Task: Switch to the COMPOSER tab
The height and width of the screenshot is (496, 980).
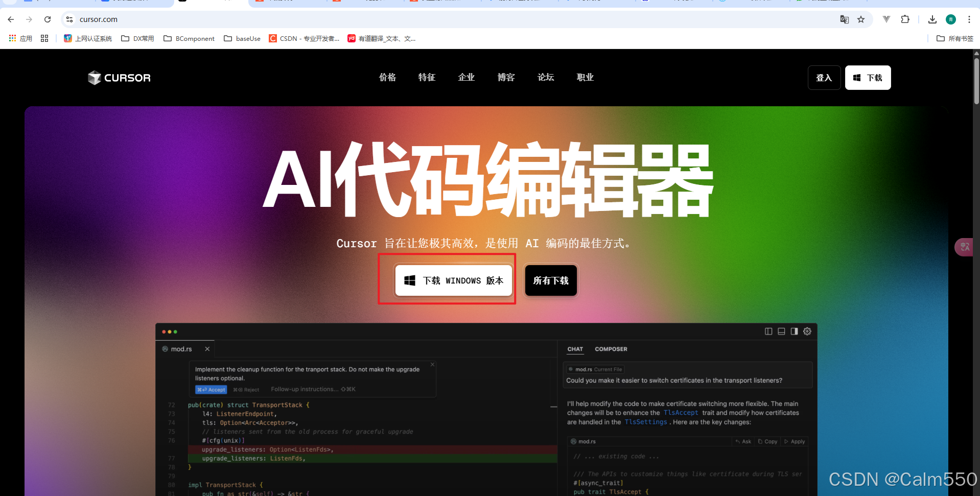Action: (611, 349)
